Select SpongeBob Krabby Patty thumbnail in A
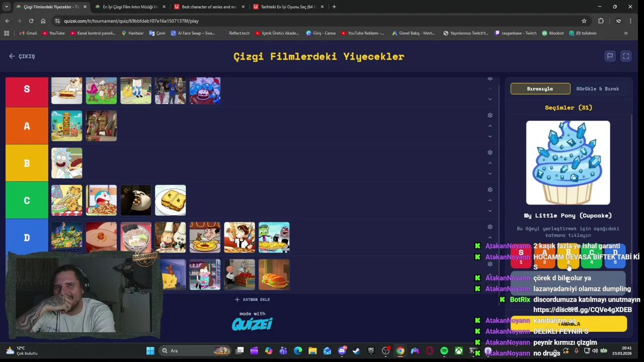Viewport: 644px width, 362px height. [x=66, y=126]
